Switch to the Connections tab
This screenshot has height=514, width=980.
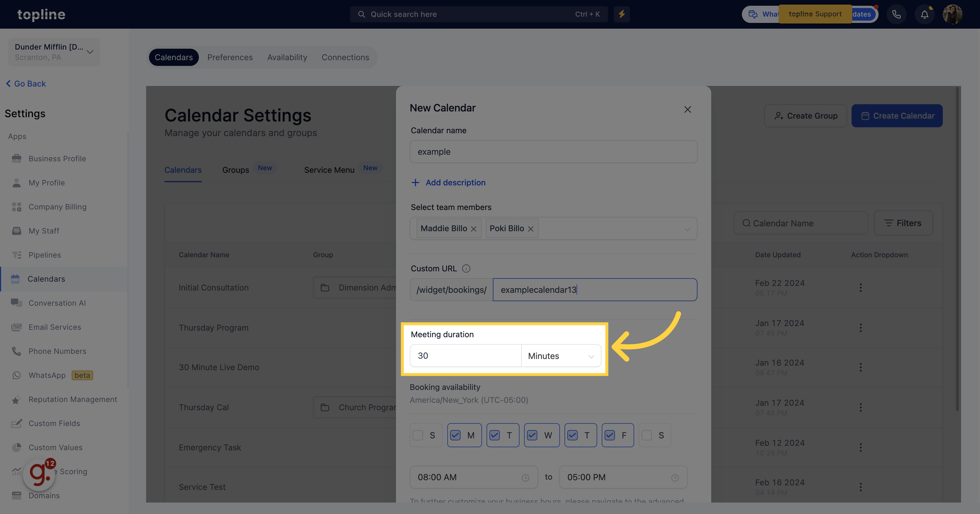pyautogui.click(x=345, y=58)
